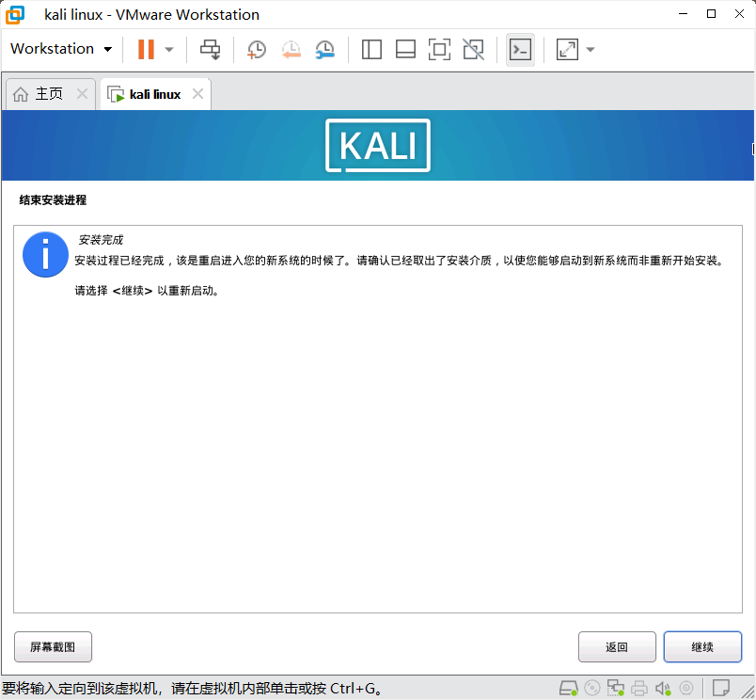This screenshot has height=700, width=756.
Task: Click the hard disk status icon
Action: (x=569, y=688)
